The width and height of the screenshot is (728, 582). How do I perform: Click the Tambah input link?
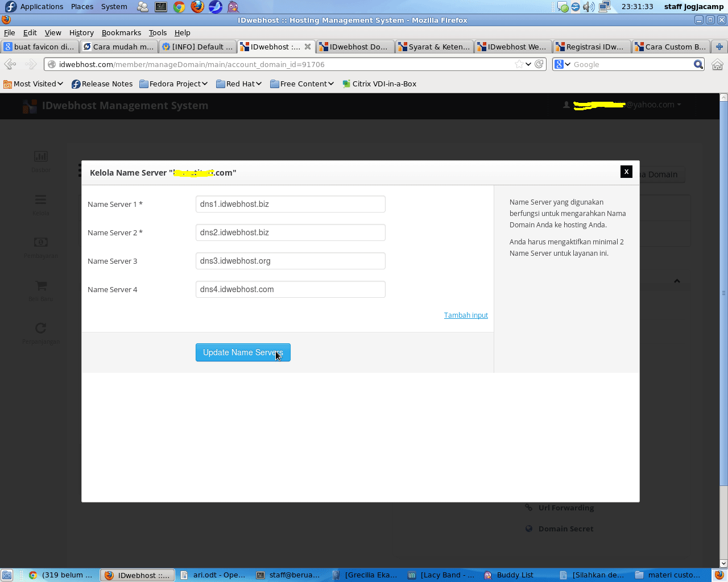(466, 315)
